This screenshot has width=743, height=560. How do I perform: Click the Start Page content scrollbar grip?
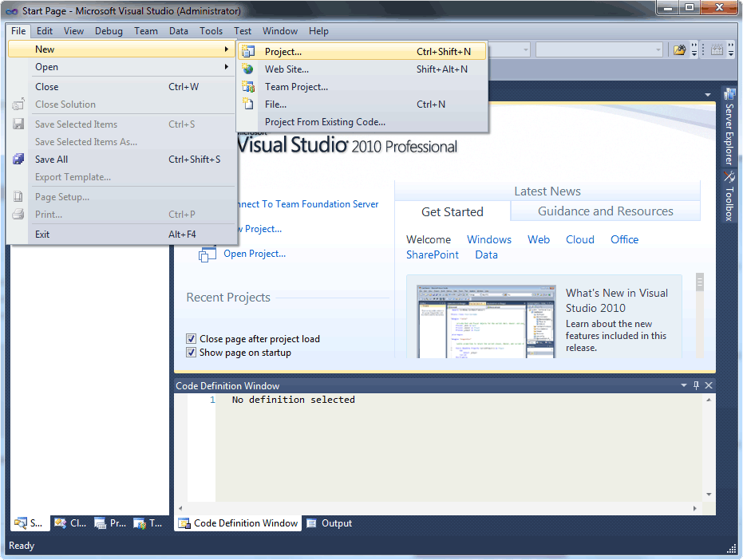tap(700, 282)
